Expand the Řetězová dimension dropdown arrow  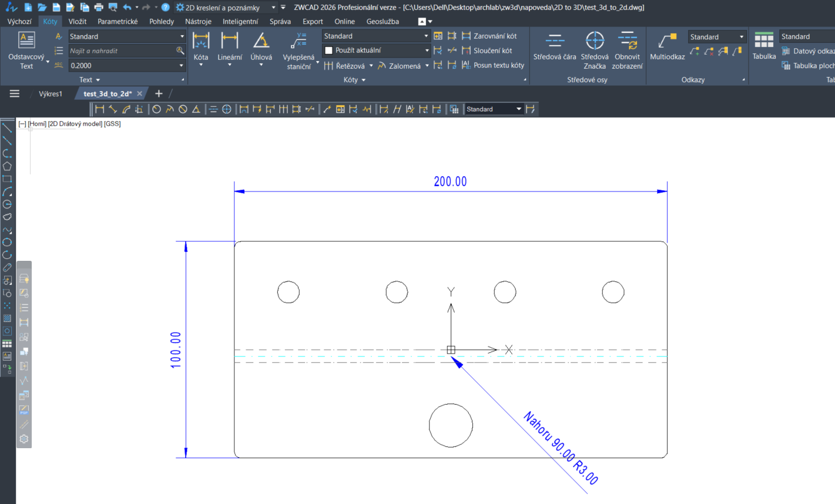pyautogui.click(x=371, y=66)
